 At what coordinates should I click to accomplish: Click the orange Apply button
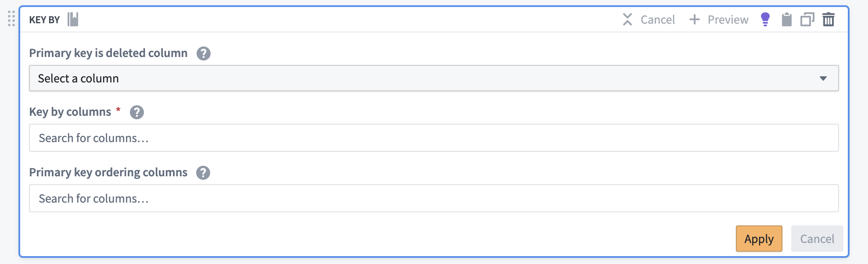[x=759, y=239]
